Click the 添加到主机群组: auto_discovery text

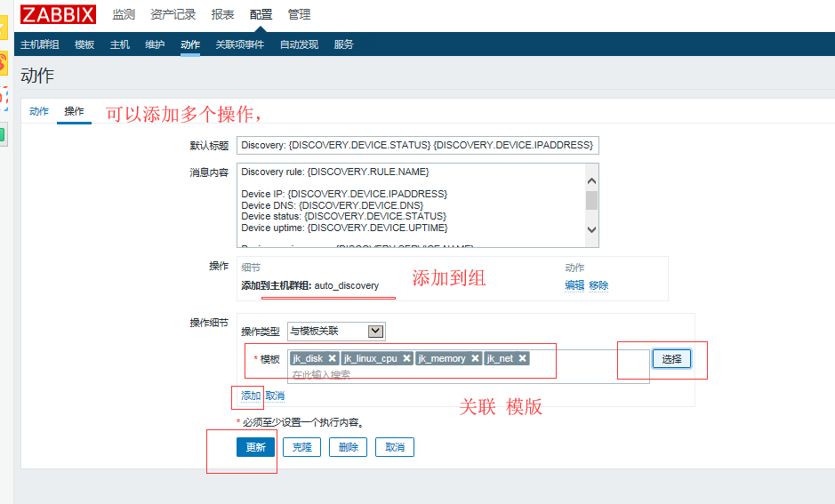tap(310, 286)
